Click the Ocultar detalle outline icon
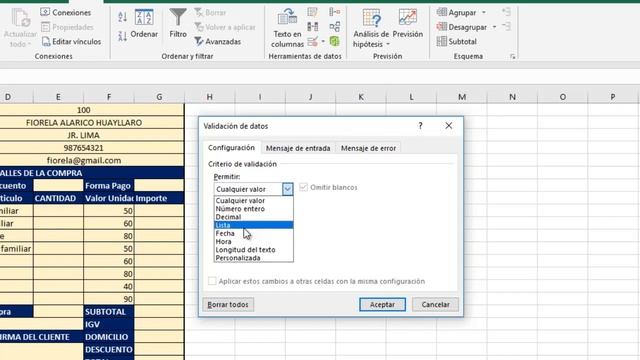640x360 pixels. 507,27
